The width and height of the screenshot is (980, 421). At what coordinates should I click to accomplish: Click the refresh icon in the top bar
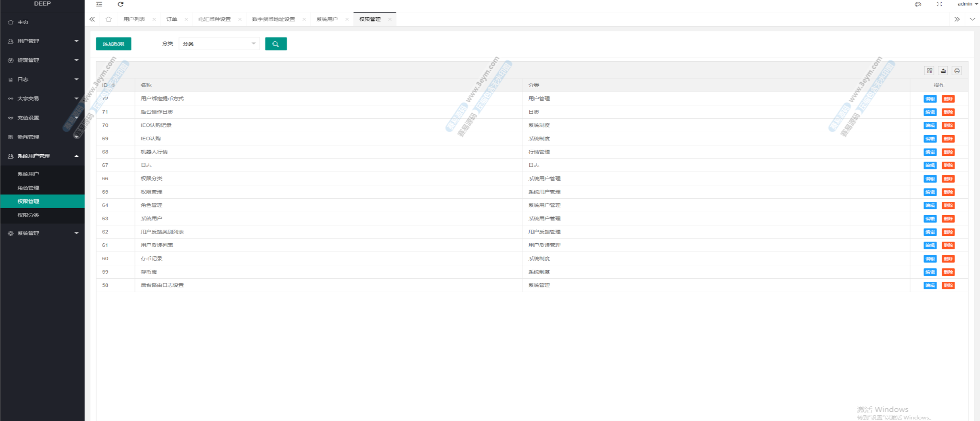coord(120,4)
